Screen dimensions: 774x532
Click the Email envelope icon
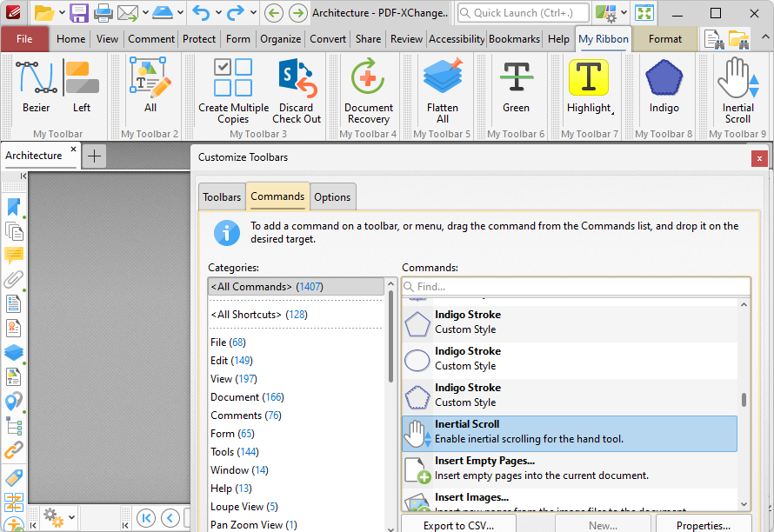127,13
